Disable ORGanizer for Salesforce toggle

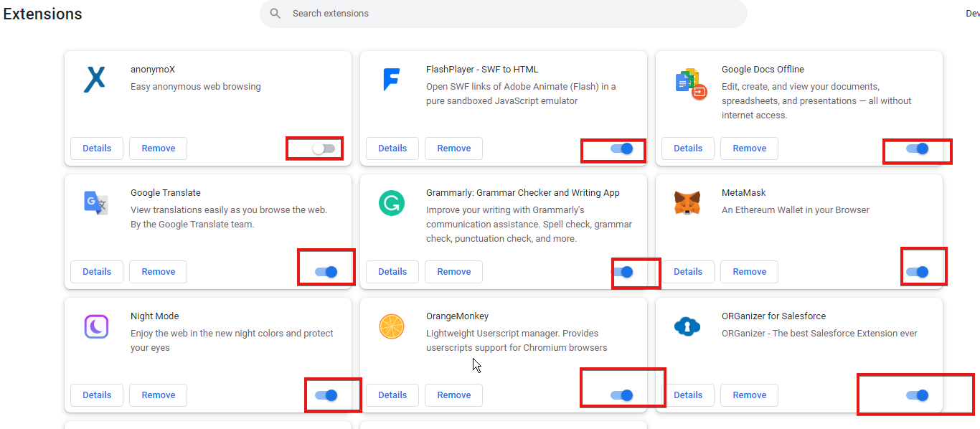[917, 395]
